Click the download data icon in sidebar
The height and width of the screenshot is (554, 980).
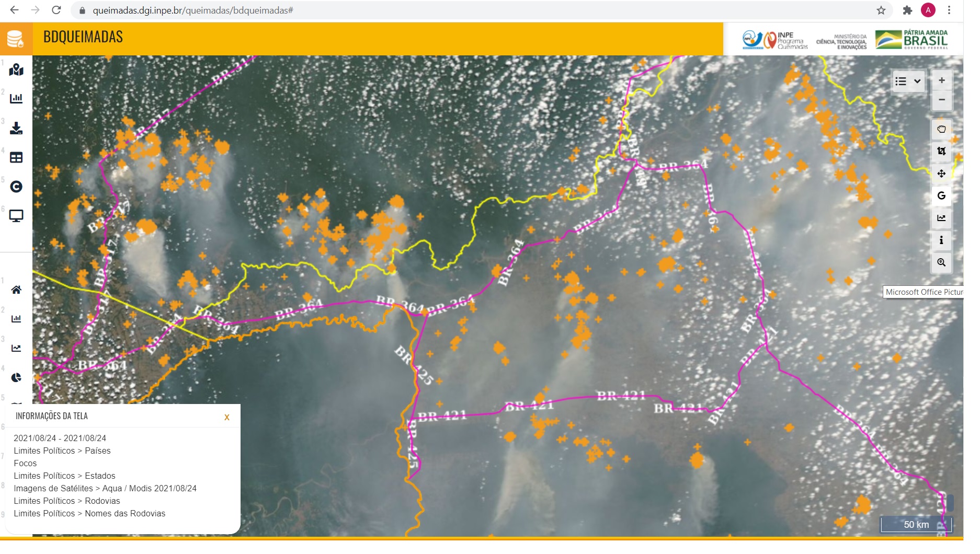[16, 128]
